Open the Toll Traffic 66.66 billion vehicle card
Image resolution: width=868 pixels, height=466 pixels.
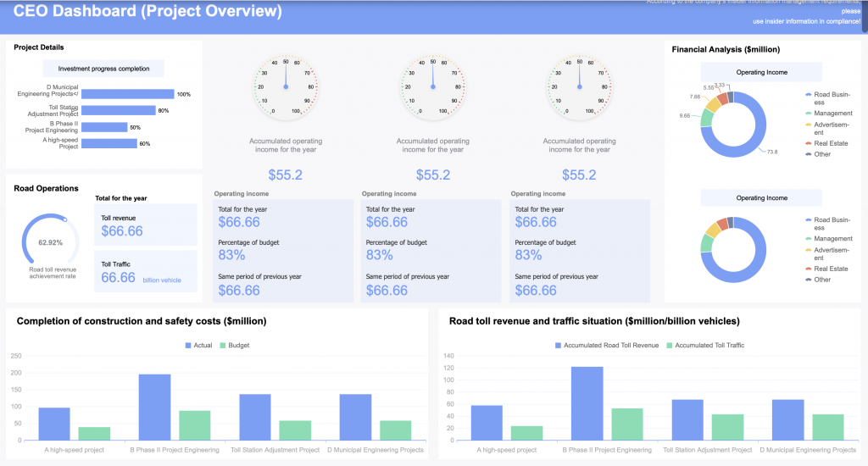[145, 271]
